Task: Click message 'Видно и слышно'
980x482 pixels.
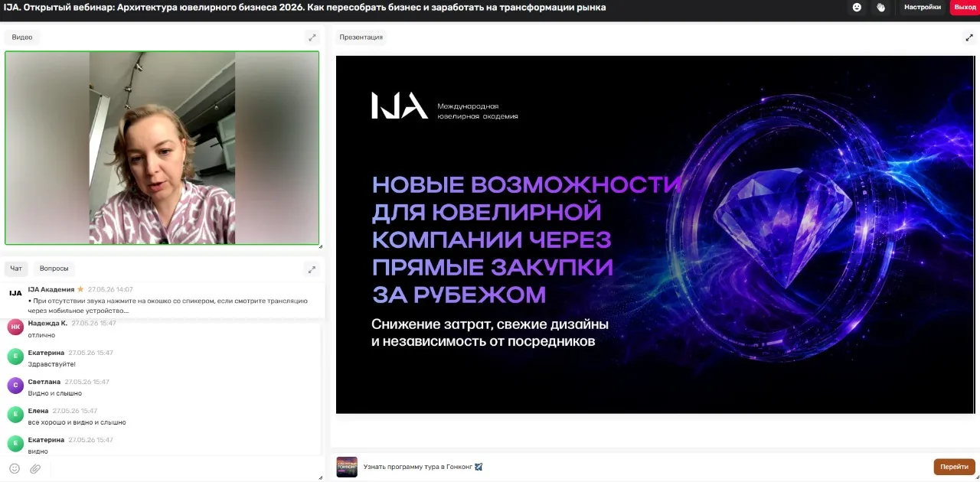Action: click(x=54, y=393)
